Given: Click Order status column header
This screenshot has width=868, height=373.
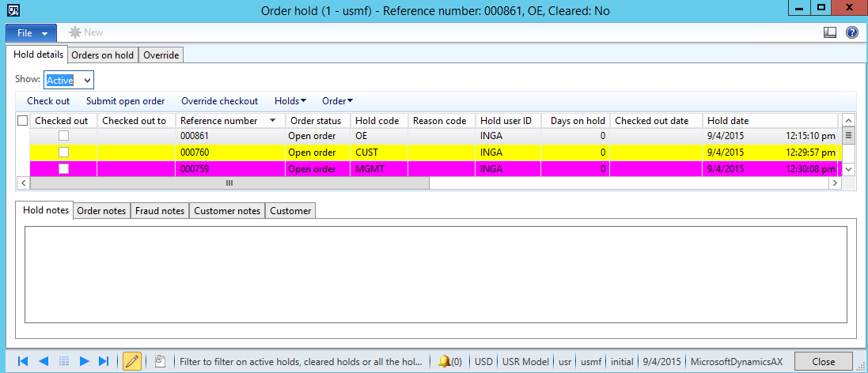Looking at the screenshot, I should (318, 120).
